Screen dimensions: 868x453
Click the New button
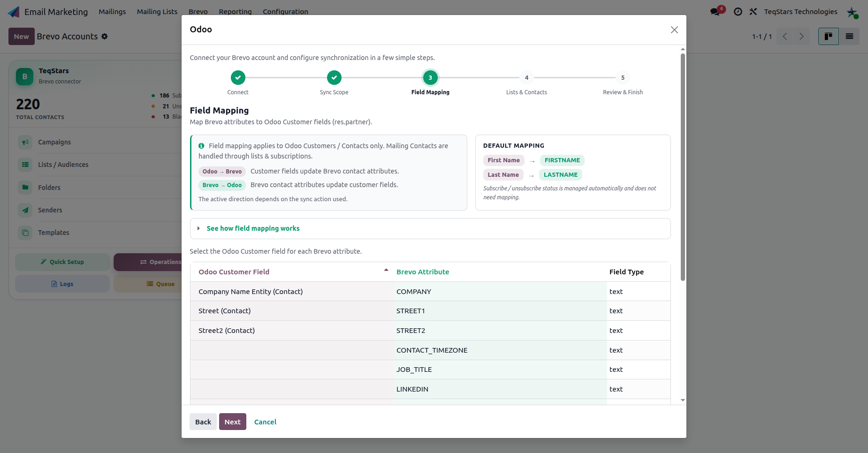[x=21, y=36]
